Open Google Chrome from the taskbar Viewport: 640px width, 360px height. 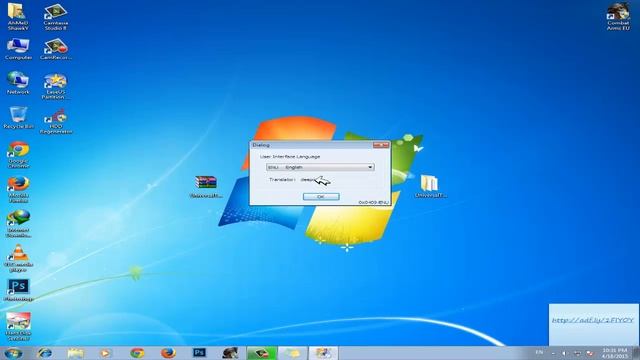(137, 353)
